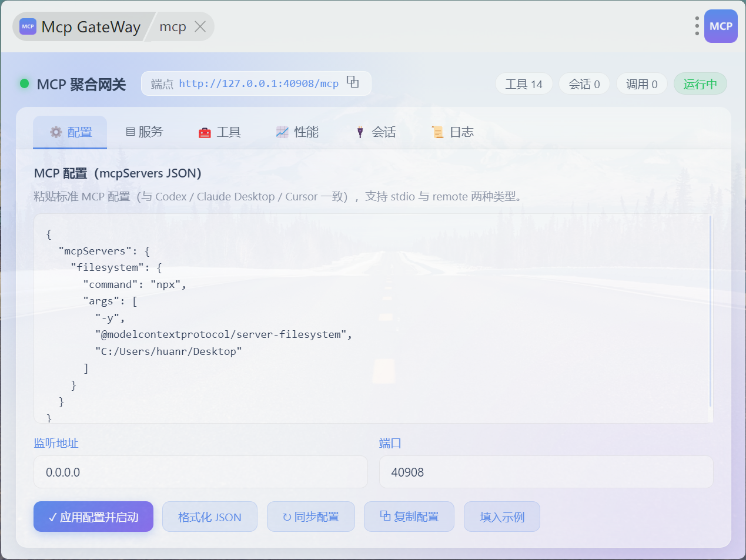Click 格式化 JSON button
Screen dimensions: 746x560
coord(210,517)
